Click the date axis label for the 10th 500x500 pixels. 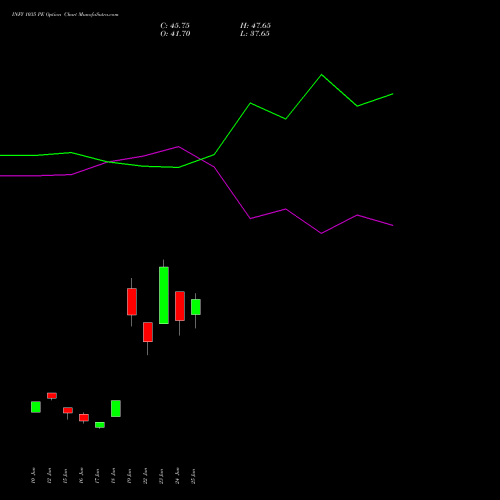click(x=33, y=476)
